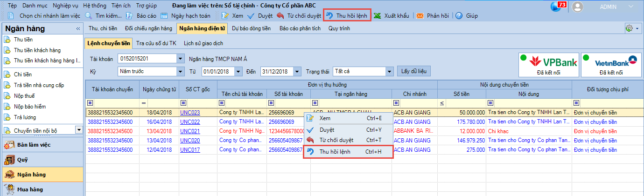This screenshot has width=644, height=196.
Task: Click the Xuất khẩu Excel icon
Action: (378, 16)
